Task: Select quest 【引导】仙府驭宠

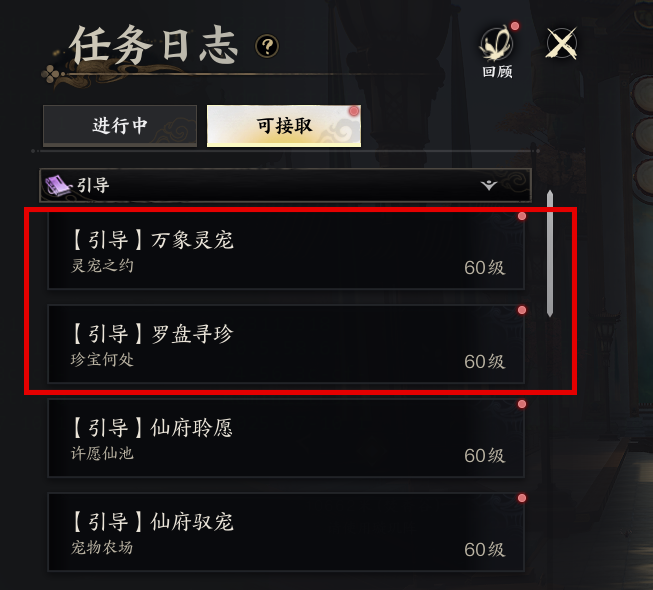Action: pyautogui.click(x=286, y=533)
